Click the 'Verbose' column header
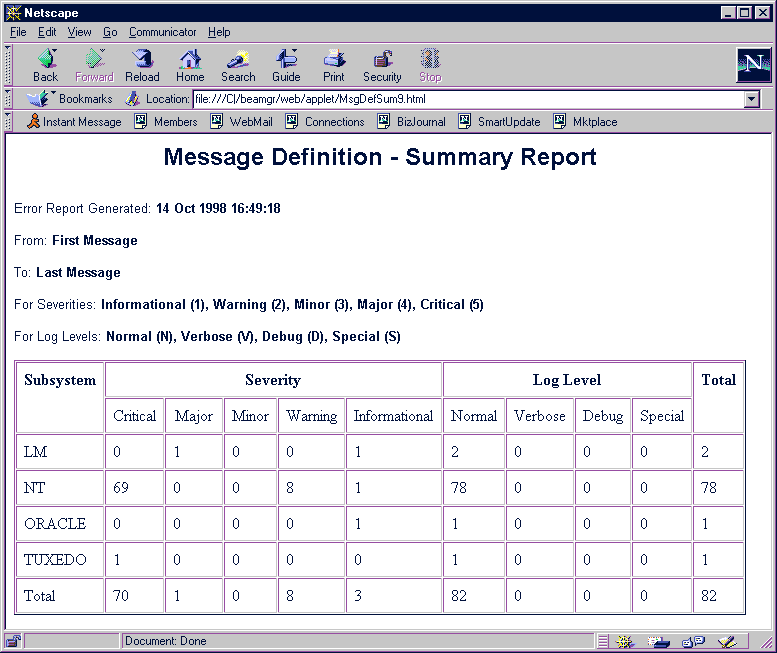Screen dimensions: 777x653 (540, 416)
